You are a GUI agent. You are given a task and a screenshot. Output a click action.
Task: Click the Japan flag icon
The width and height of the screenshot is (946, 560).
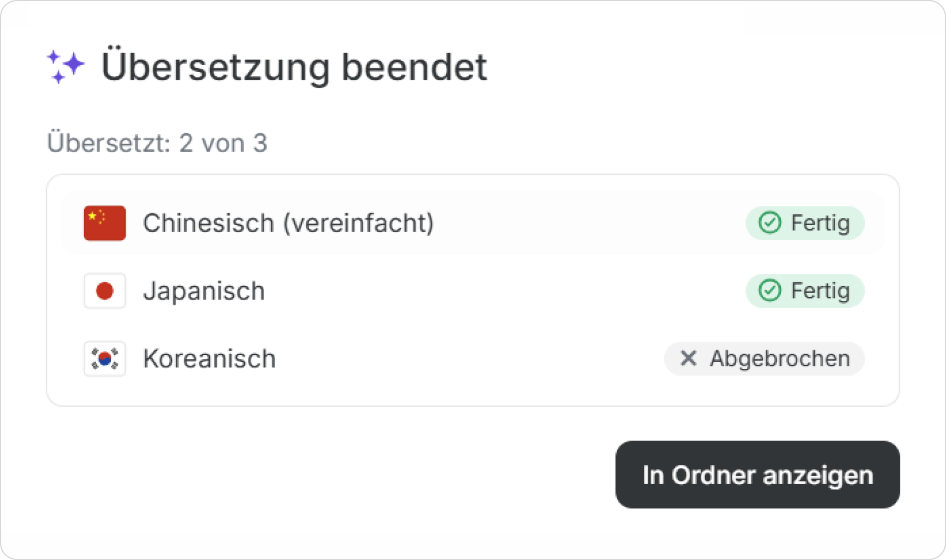pyautogui.click(x=105, y=291)
